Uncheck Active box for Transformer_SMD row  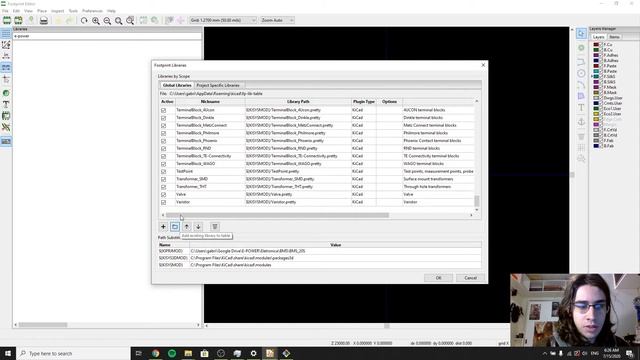pyautogui.click(x=164, y=179)
